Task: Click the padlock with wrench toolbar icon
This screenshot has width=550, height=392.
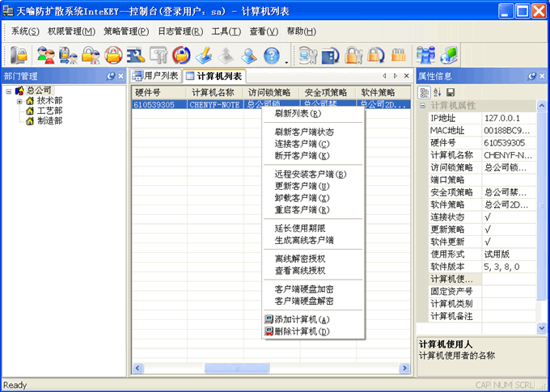Action: [353, 56]
